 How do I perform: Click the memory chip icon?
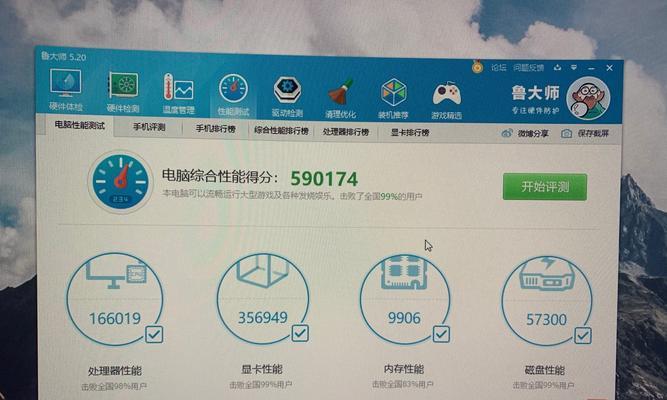[404, 273]
